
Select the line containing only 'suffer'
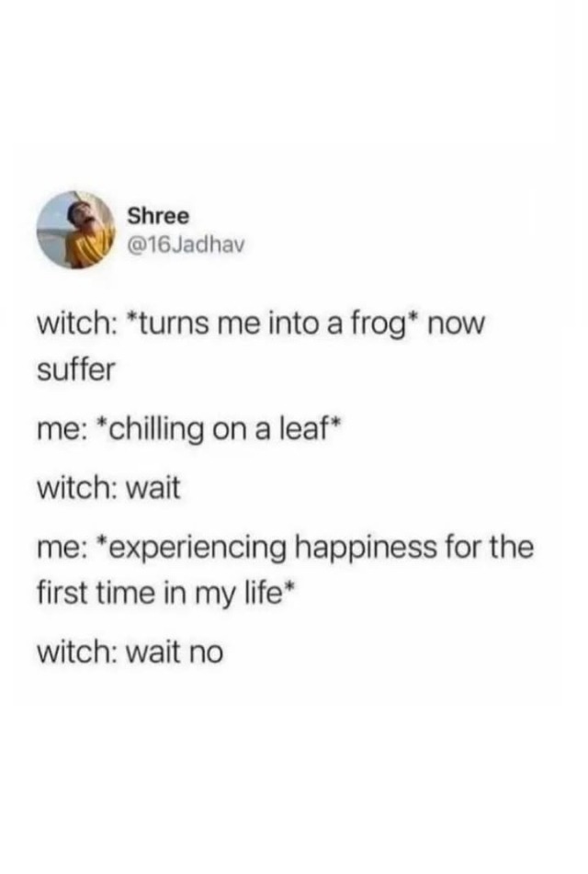(x=76, y=369)
